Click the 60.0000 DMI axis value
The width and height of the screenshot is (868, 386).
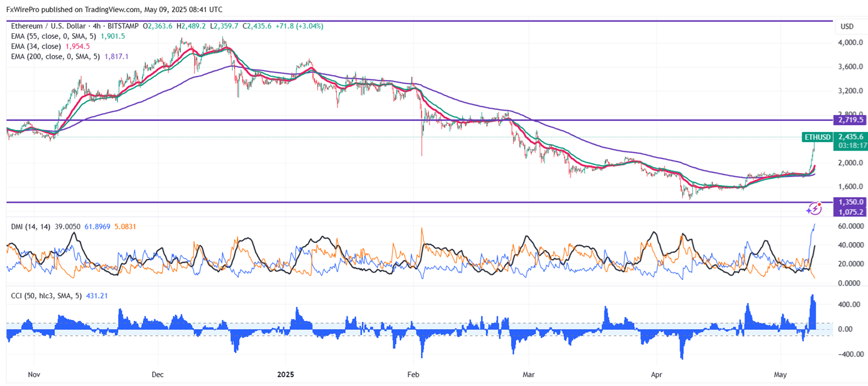(x=850, y=226)
